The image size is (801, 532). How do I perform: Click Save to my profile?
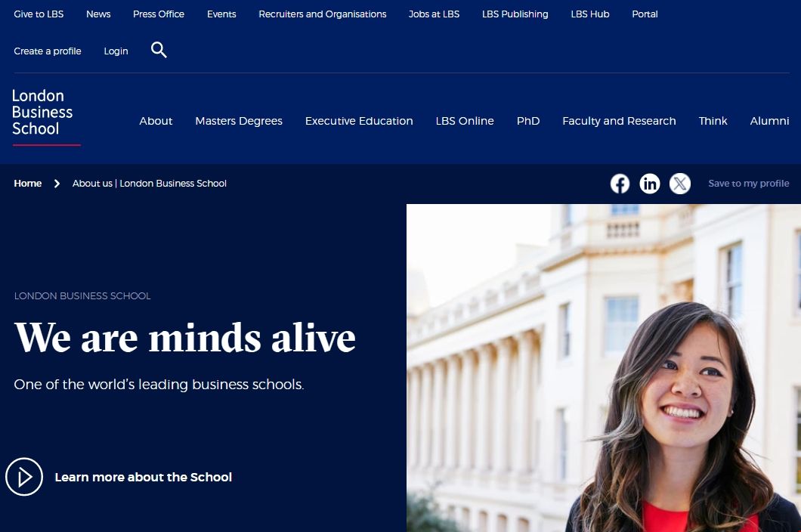748,184
